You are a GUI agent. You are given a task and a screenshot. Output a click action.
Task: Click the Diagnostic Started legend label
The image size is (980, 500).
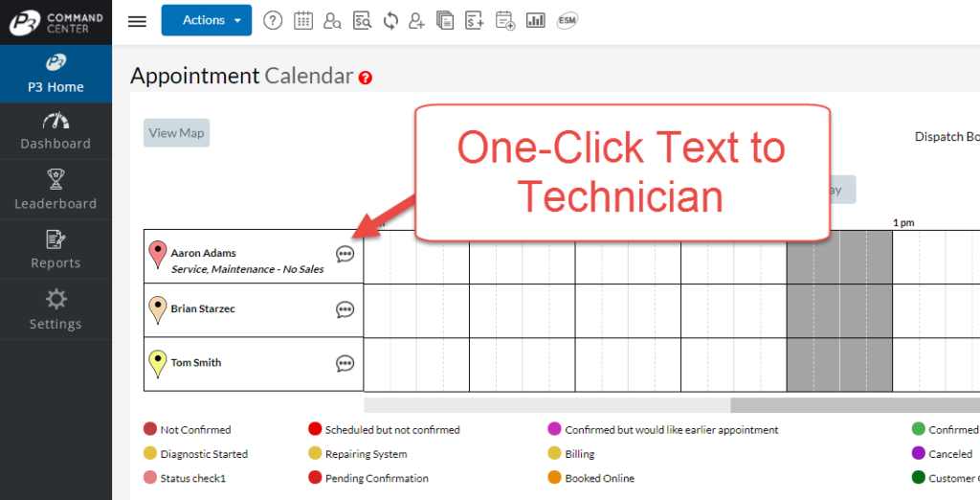point(204,454)
